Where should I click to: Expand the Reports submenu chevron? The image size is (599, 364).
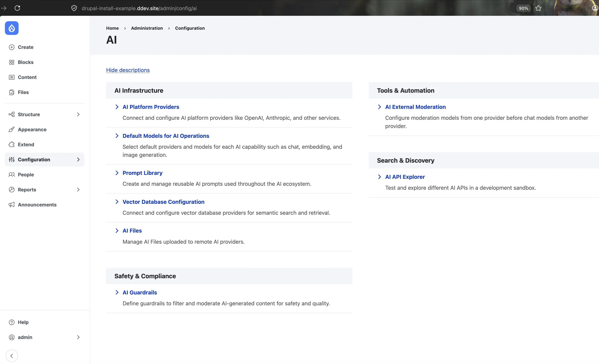point(78,190)
